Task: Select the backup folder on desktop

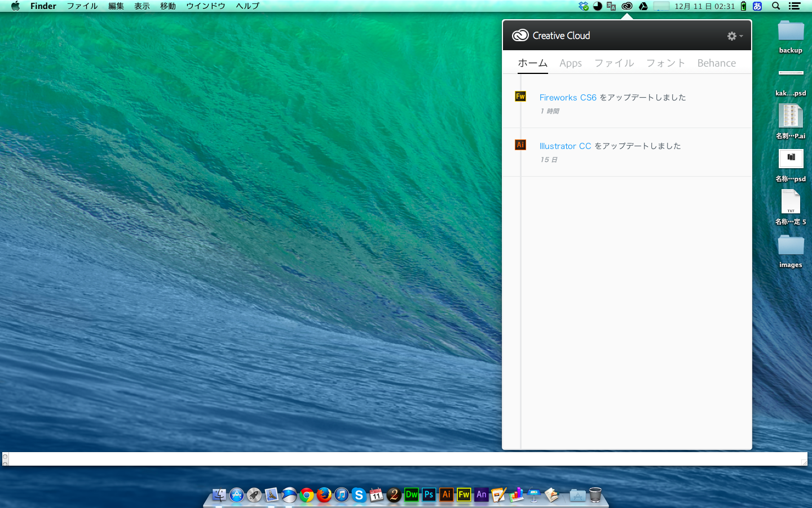Action: [791, 31]
